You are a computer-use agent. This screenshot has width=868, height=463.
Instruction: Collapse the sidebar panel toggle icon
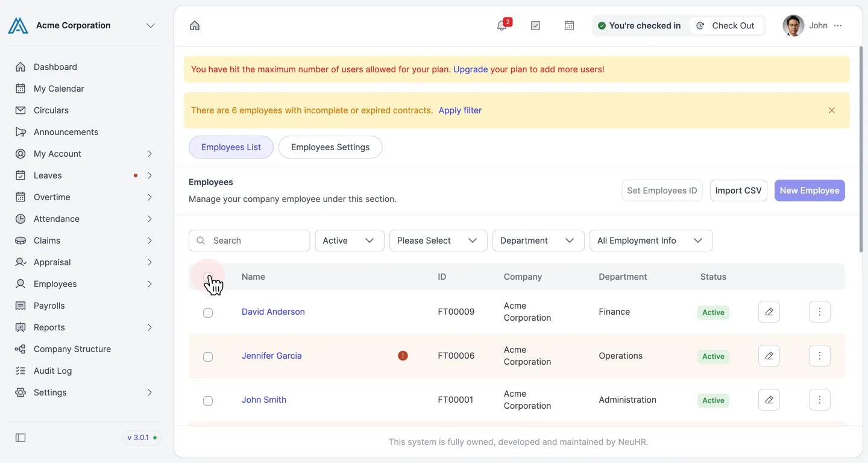point(20,438)
